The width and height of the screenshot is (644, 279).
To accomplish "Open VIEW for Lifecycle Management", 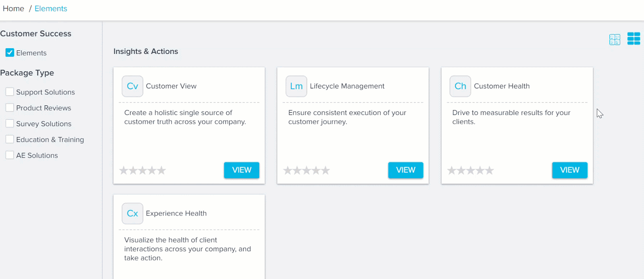I will tap(406, 170).
